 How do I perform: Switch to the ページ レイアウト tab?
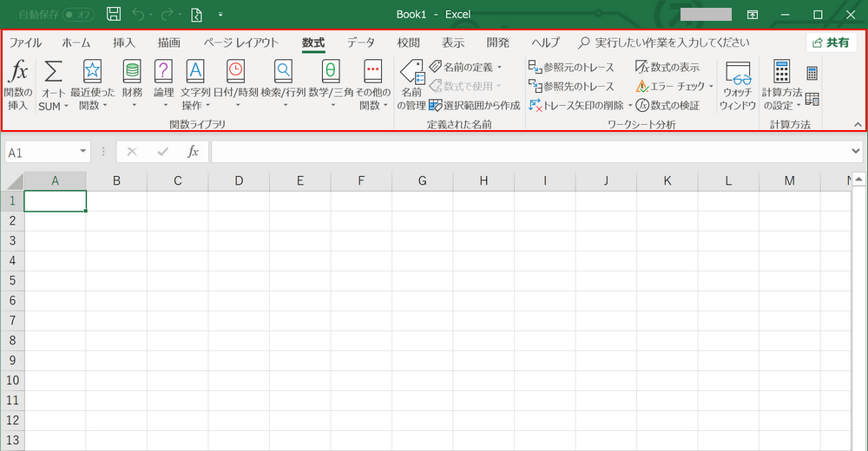240,42
